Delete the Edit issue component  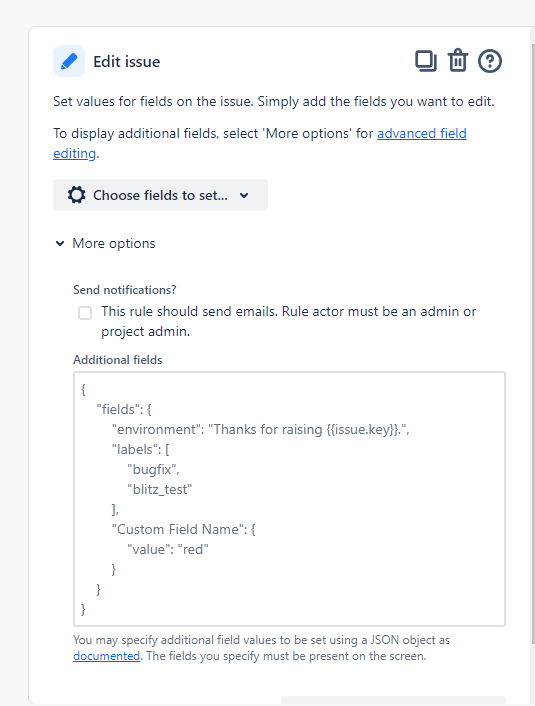(458, 60)
